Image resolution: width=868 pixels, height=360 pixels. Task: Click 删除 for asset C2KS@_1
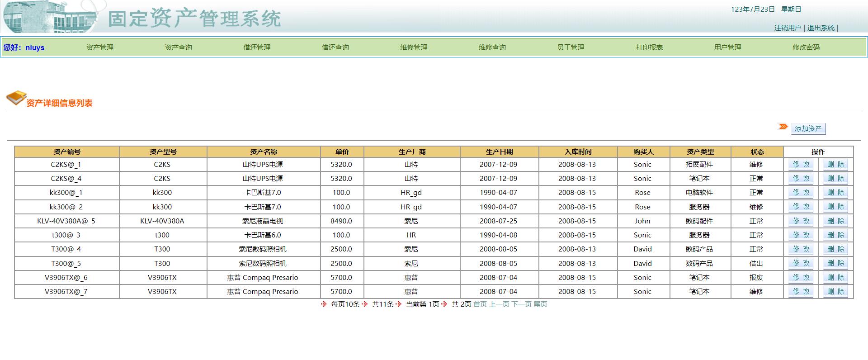click(835, 165)
